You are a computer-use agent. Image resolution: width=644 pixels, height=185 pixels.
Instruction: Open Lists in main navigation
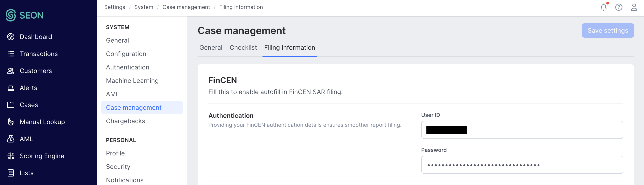[26, 173]
